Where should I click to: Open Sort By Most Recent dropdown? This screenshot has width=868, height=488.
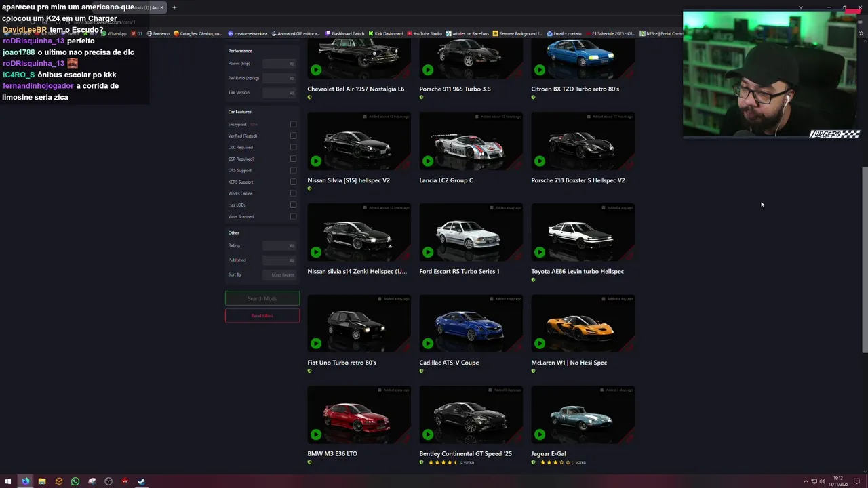(279, 274)
